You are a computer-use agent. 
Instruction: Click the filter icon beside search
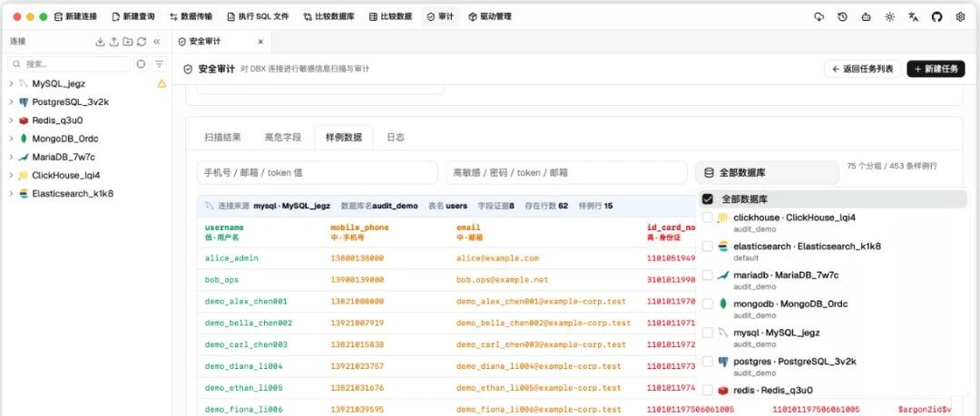160,63
